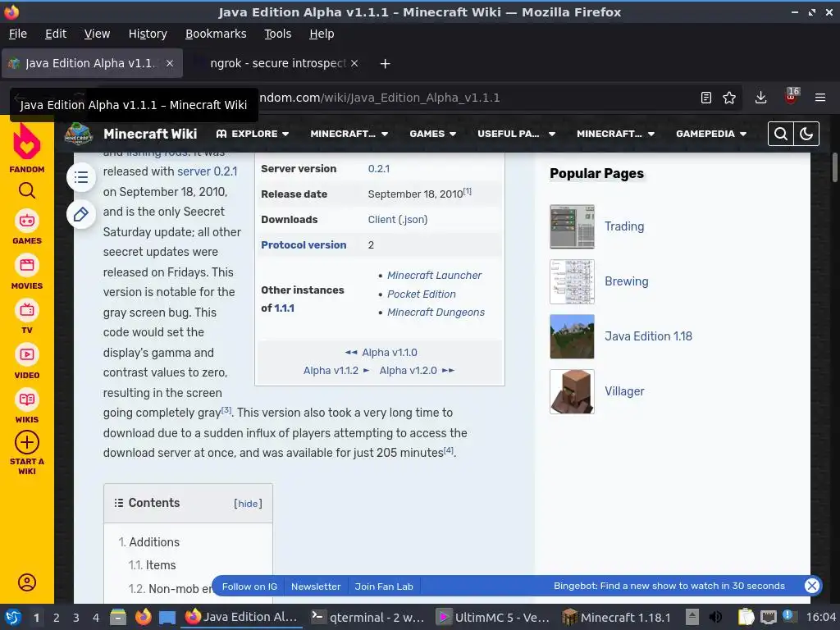Open the File menu
The width and height of the screenshot is (840, 630).
coord(18,34)
